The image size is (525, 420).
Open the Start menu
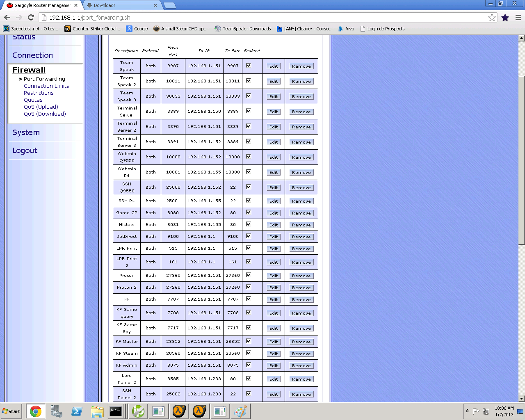pyautogui.click(x=11, y=411)
